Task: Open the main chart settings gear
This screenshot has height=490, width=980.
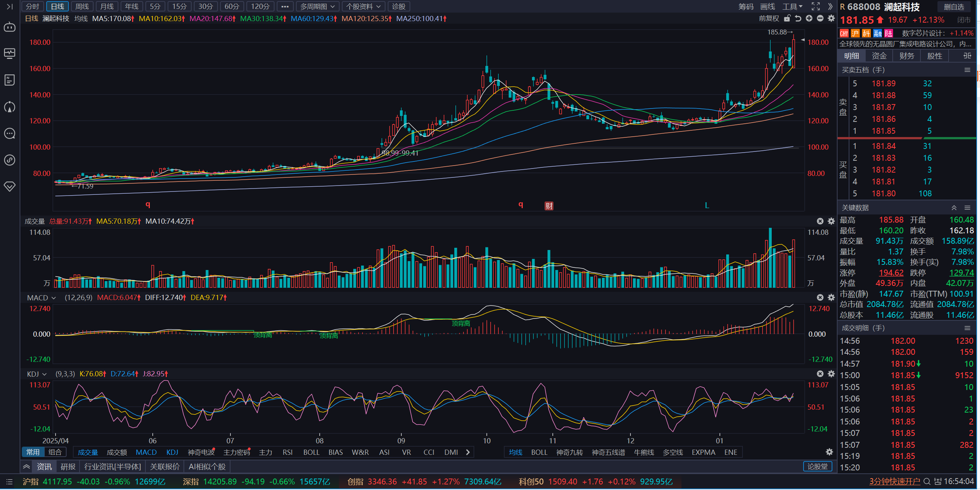Action: [x=831, y=18]
